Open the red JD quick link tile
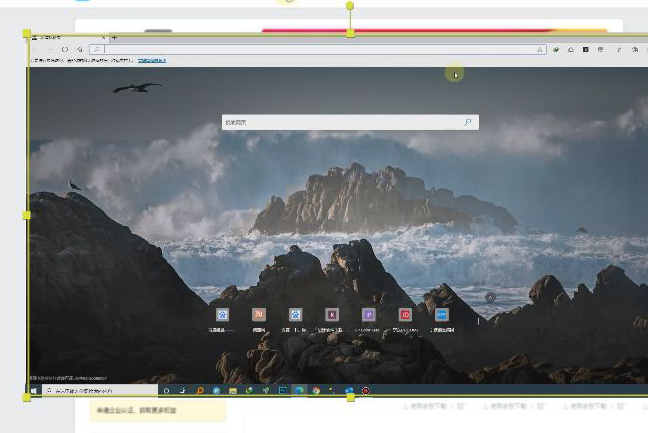This screenshot has width=649, height=433. click(x=405, y=315)
